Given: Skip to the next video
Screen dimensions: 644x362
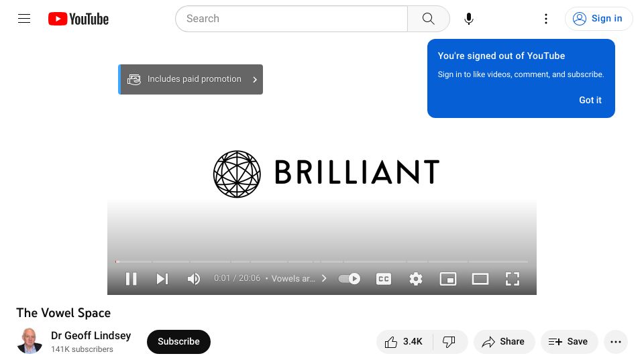Looking at the screenshot, I should [x=162, y=279].
